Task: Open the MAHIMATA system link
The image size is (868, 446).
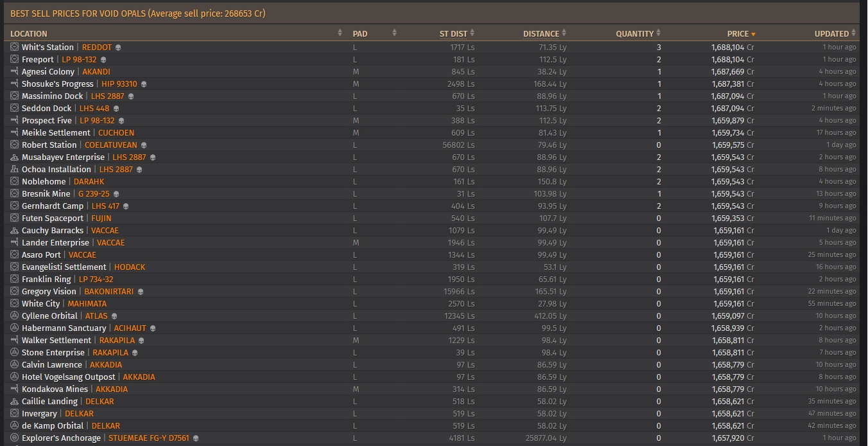Action: pos(87,303)
